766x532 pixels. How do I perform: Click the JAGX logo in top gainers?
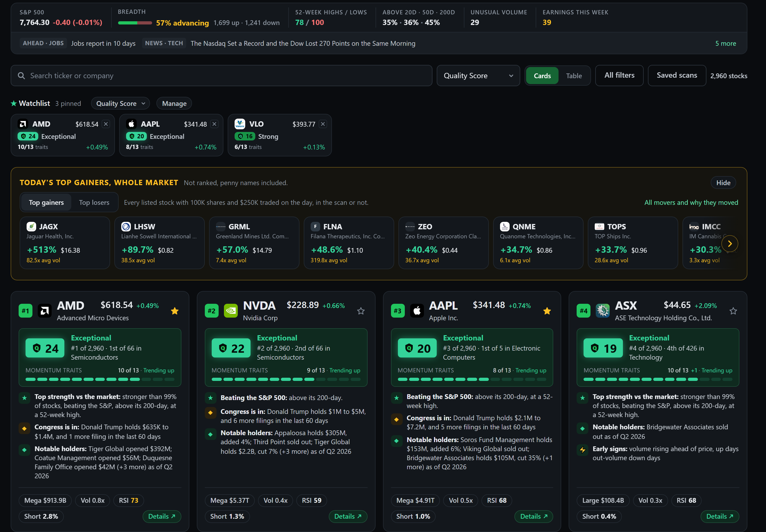point(31,227)
